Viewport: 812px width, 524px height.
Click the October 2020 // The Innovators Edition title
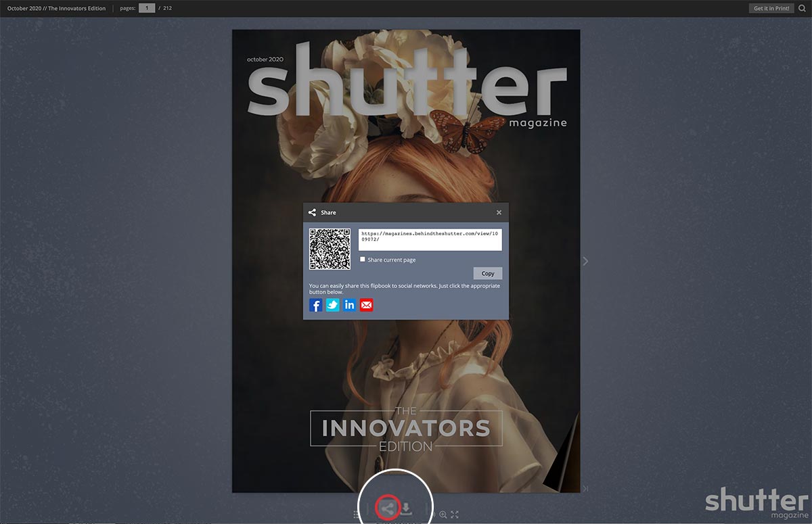57,8
